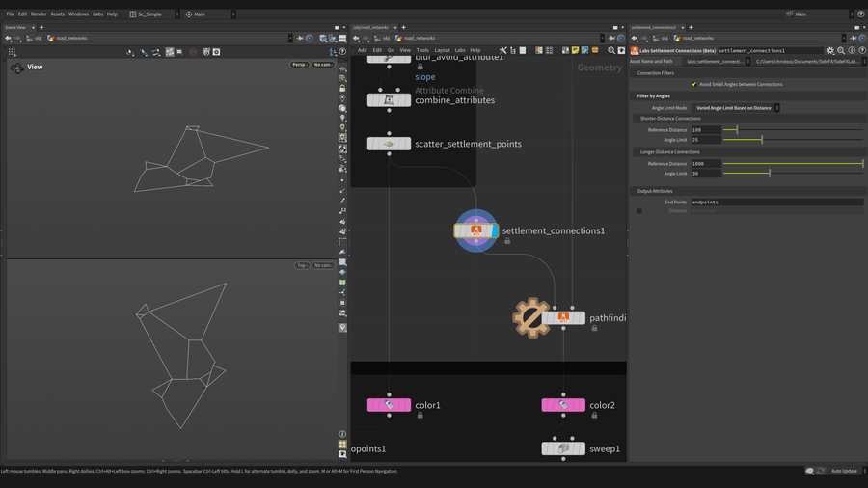Click the End Points text field
This screenshot has height=488, width=868.
[776, 203]
